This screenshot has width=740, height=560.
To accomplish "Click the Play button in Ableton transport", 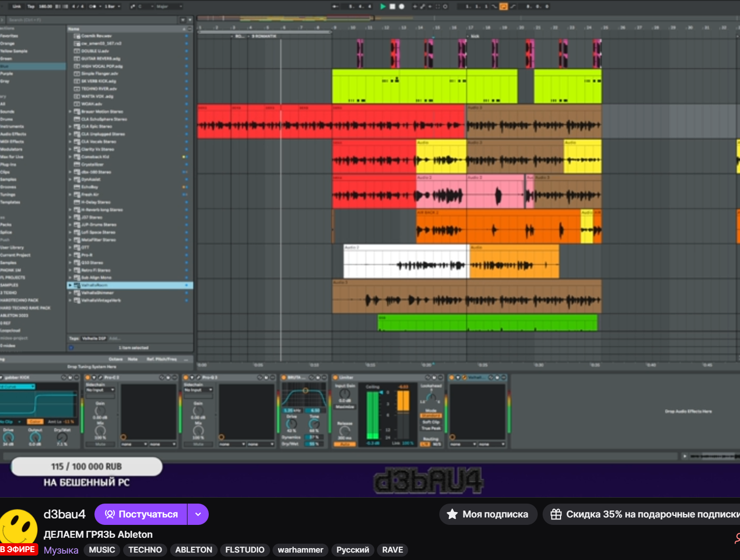I will (382, 6).
